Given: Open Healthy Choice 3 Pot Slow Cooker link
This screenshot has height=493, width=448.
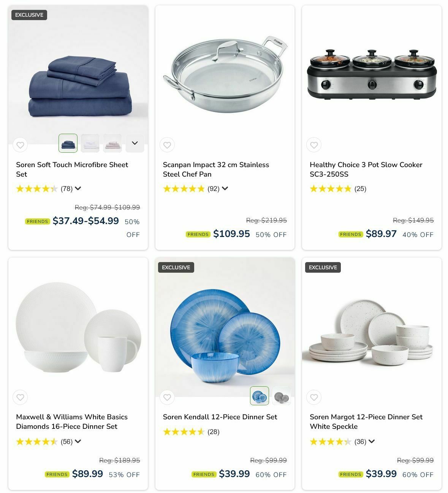Looking at the screenshot, I should [366, 169].
